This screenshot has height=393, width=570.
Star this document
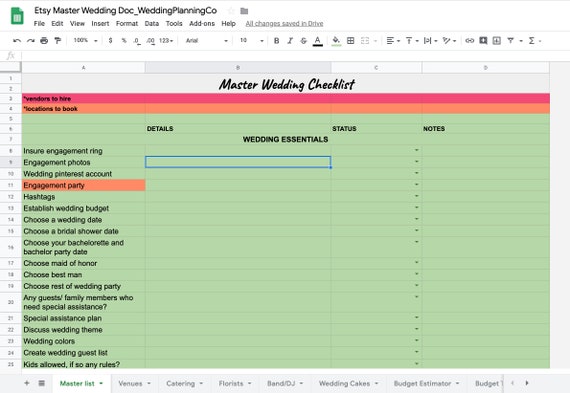pyautogui.click(x=231, y=11)
